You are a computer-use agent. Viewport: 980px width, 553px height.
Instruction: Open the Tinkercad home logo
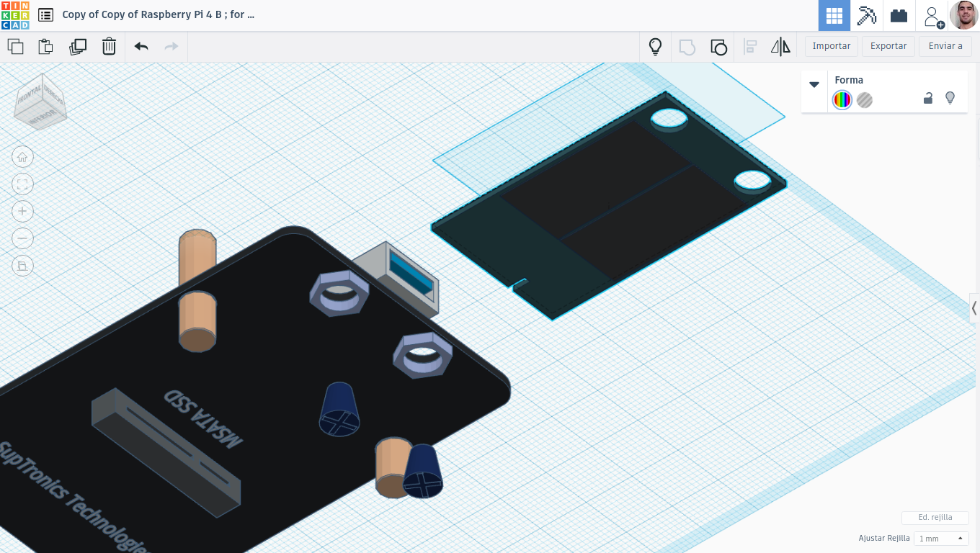tap(15, 15)
